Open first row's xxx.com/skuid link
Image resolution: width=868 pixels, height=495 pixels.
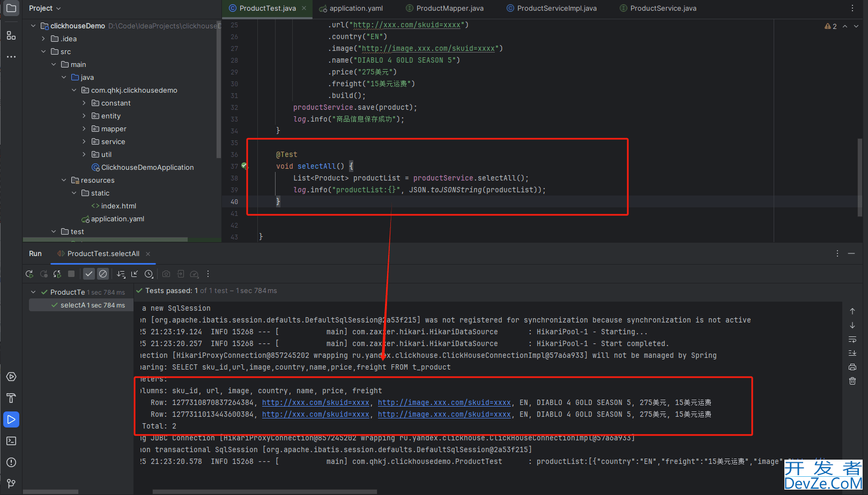[x=316, y=402]
